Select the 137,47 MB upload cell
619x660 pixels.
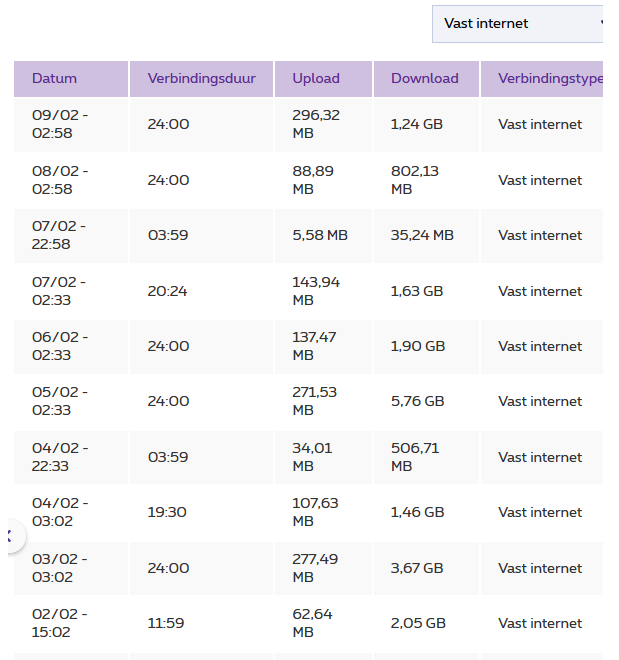click(312, 346)
